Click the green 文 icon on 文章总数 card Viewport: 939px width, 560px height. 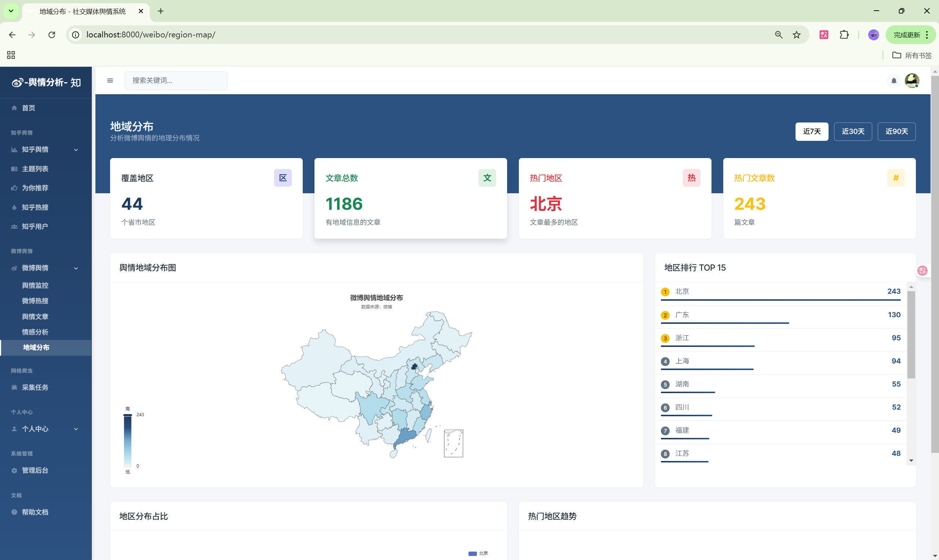(x=487, y=178)
